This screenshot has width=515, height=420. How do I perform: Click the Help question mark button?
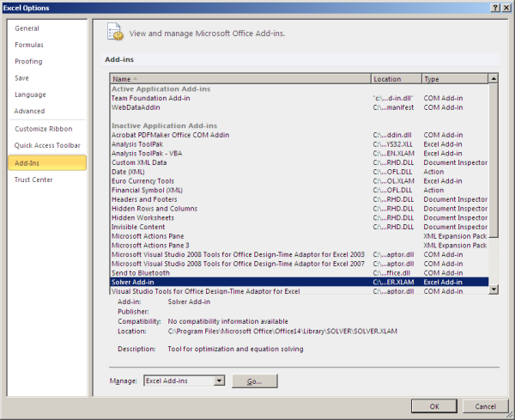[x=495, y=8]
